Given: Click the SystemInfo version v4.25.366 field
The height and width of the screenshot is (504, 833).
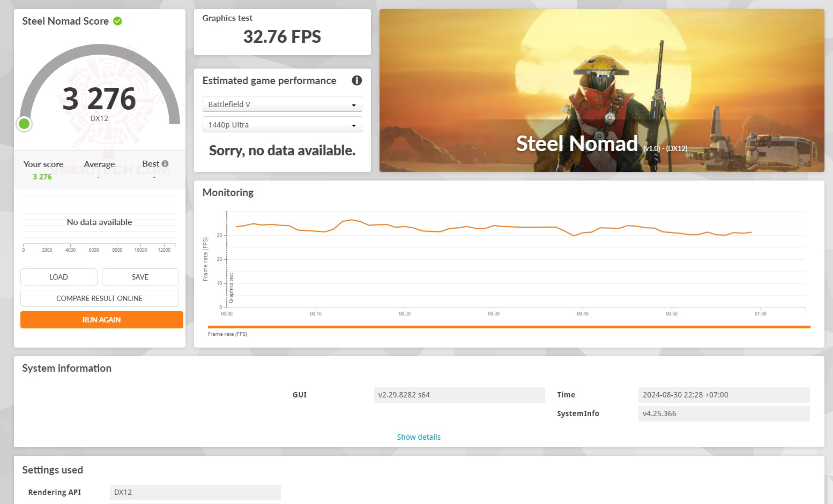Looking at the screenshot, I should pos(724,413).
